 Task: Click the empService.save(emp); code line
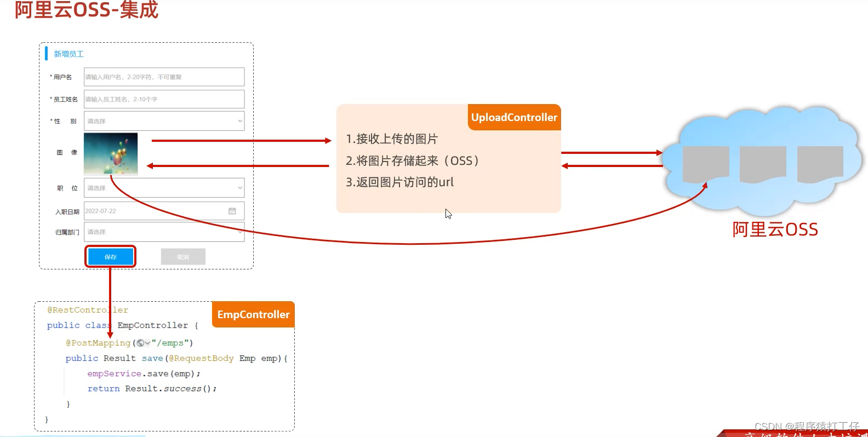pyautogui.click(x=144, y=373)
